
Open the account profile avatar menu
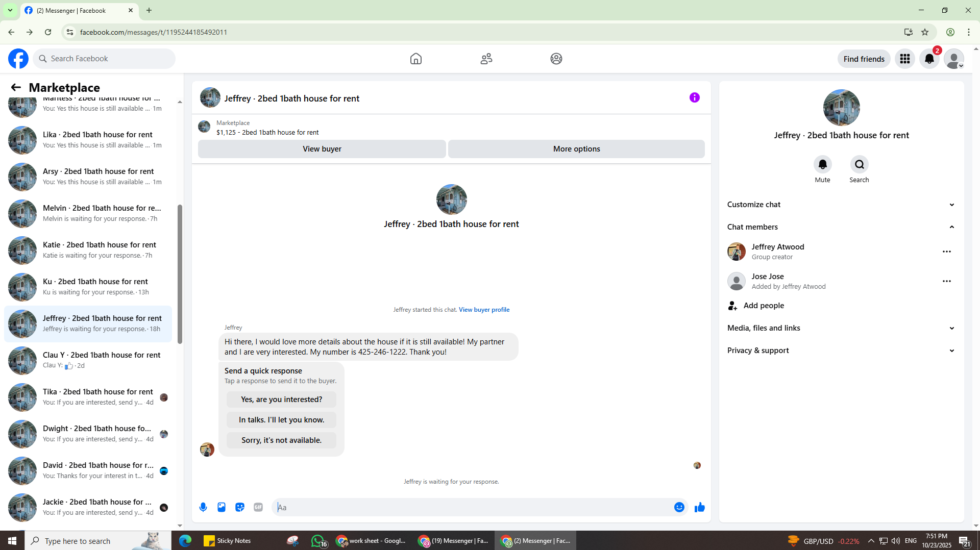click(953, 59)
